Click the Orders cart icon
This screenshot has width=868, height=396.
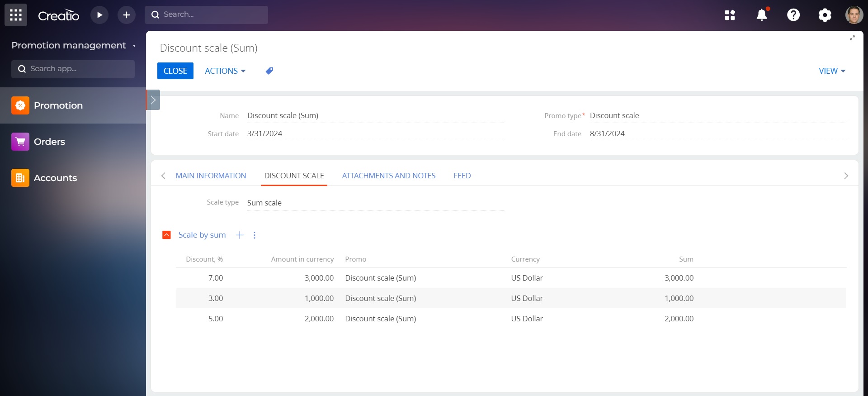point(20,142)
